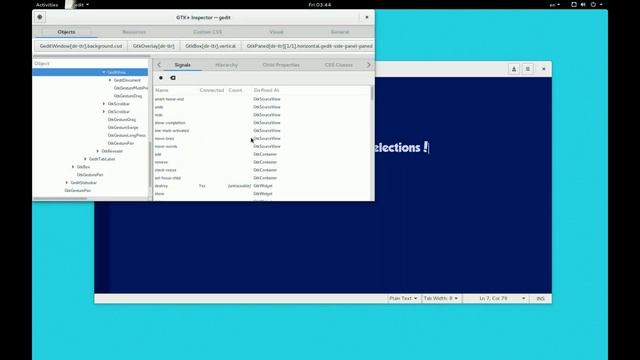Click the power icon in top bar
Screen dimensions: 640x360
pos(593,4)
